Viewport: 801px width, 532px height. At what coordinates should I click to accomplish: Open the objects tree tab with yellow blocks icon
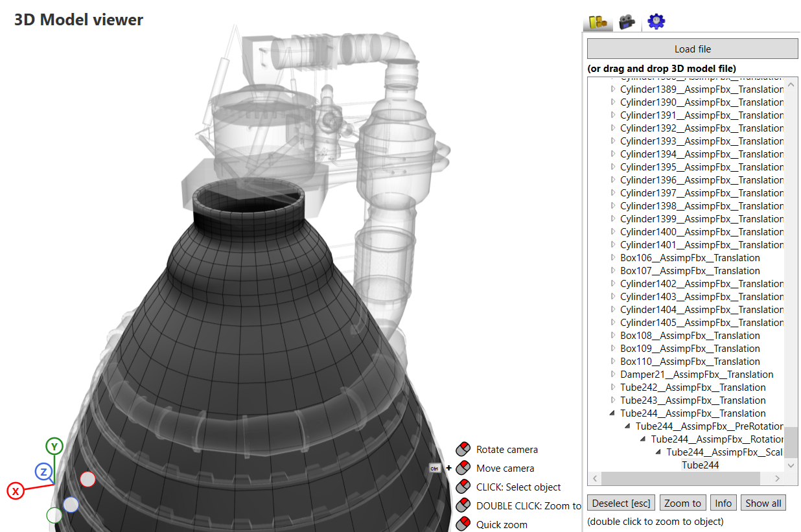[x=598, y=22]
